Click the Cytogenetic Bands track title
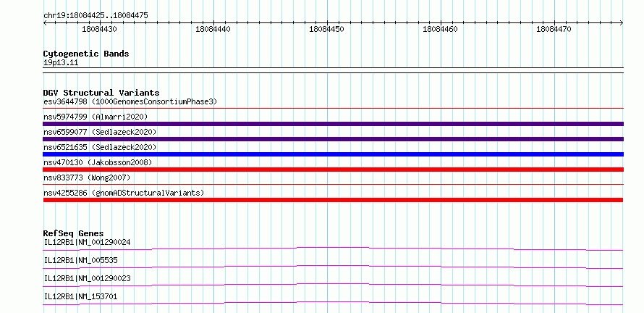 click(86, 54)
